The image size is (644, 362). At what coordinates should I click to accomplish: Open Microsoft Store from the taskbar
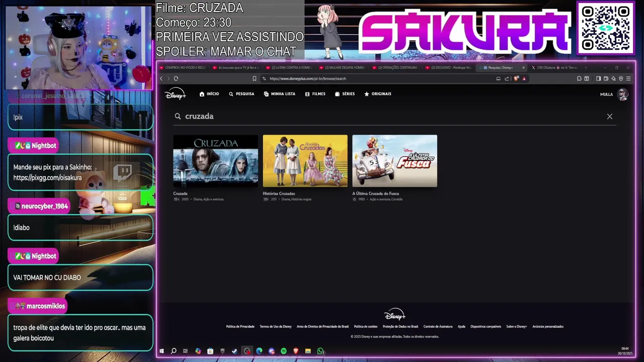click(210, 351)
